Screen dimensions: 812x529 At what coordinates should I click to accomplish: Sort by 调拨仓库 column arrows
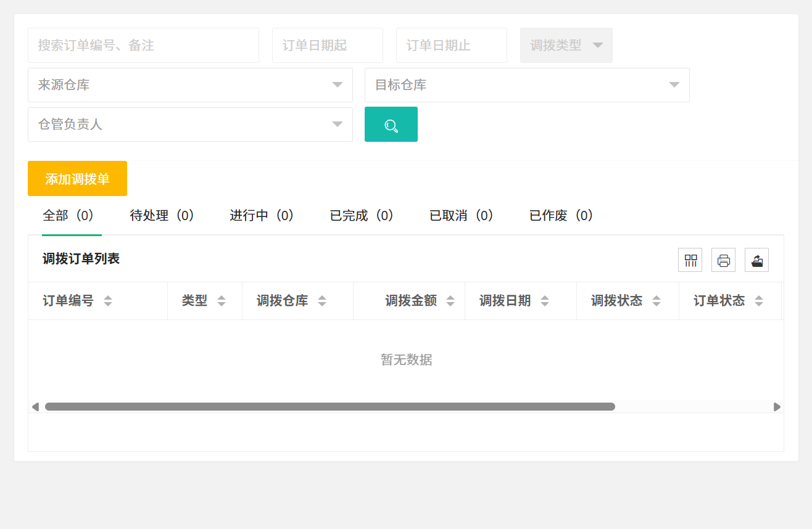click(x=322, y=301)
